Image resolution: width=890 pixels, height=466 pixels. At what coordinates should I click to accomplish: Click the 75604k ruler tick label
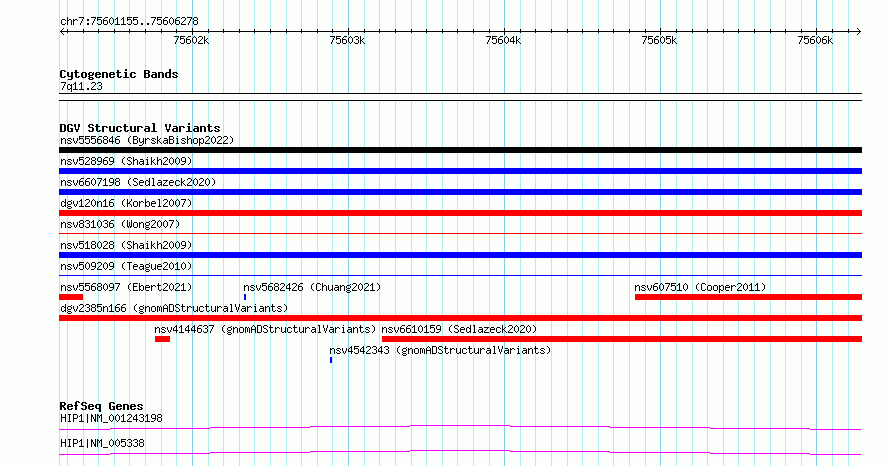coord(503,40)
